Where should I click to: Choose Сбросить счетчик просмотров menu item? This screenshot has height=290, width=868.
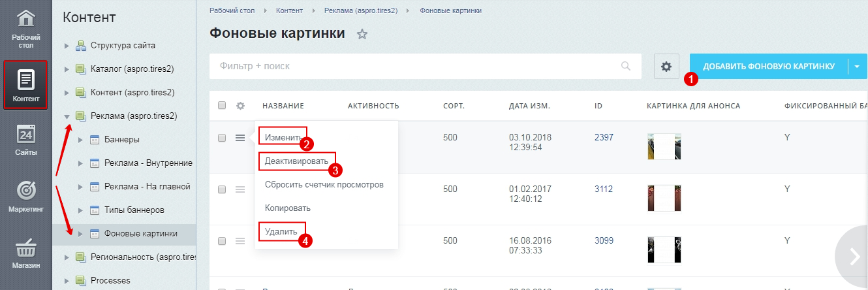click(x=324, y=185)
